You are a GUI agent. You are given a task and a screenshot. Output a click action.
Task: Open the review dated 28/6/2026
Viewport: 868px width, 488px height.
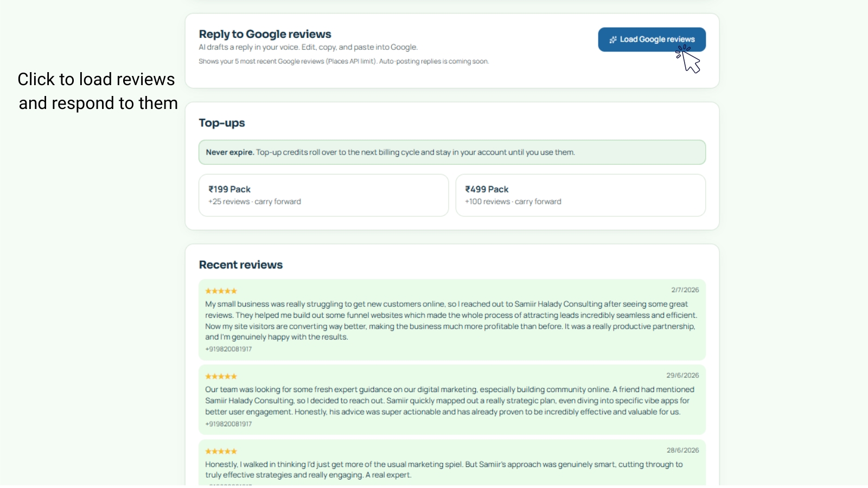[x=452, y=463]
